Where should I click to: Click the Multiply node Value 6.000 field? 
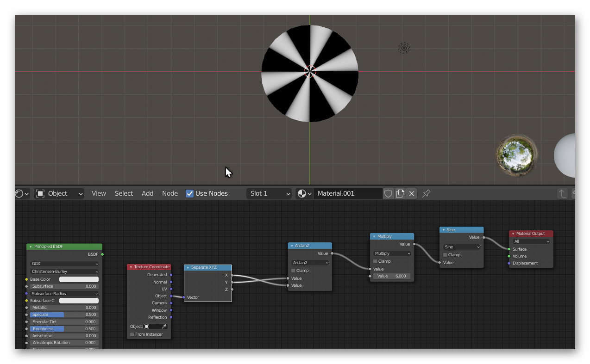click(x=392, y=276)
